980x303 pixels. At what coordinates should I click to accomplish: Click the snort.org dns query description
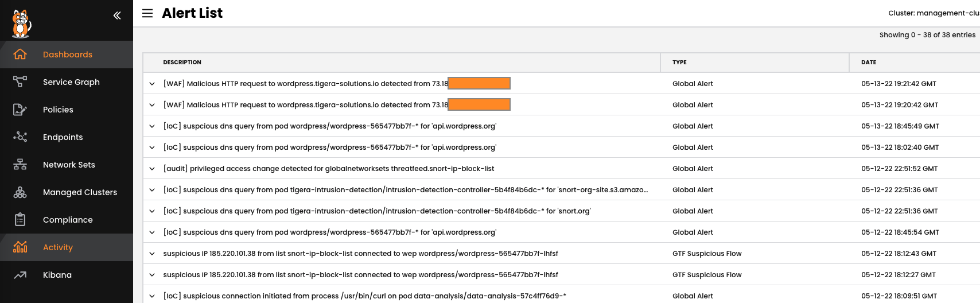[377, 211]
